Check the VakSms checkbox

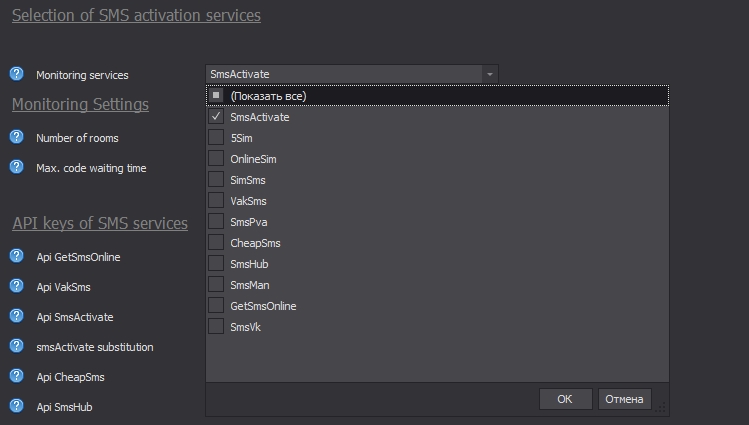pos(216,201)
